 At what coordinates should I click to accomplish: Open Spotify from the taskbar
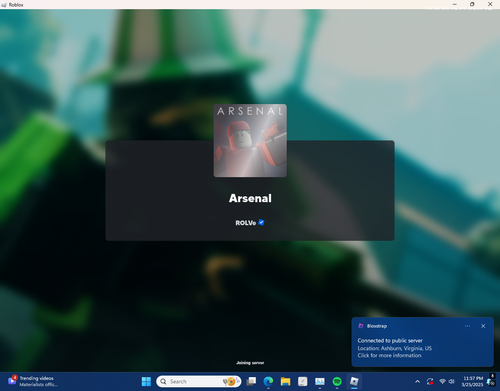click(x=337, y=381)
